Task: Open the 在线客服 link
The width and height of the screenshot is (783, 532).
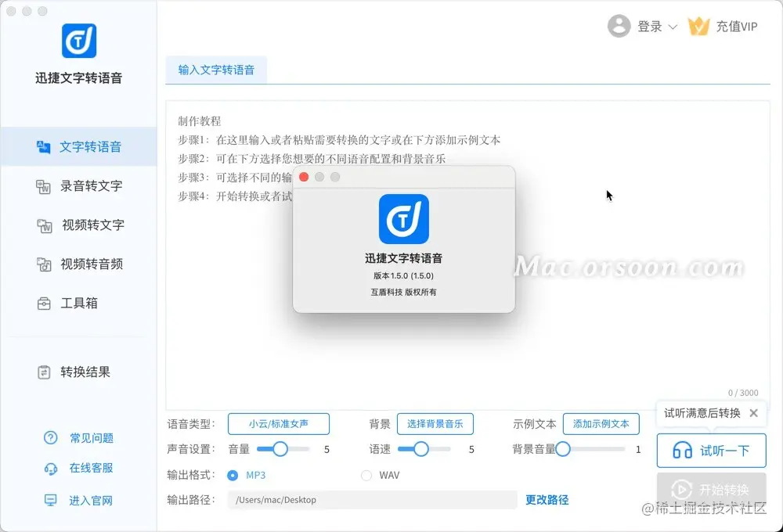Action: 92,468
